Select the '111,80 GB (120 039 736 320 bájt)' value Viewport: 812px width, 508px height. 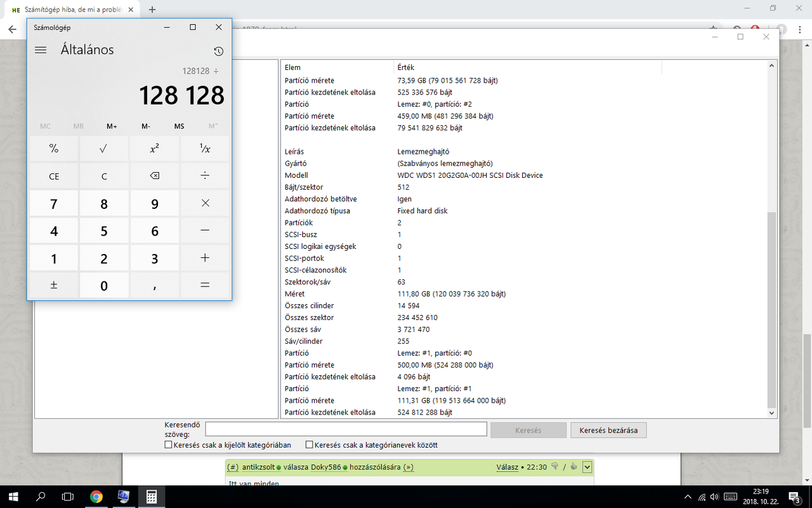pyautogui.click(x=452, y=294)
